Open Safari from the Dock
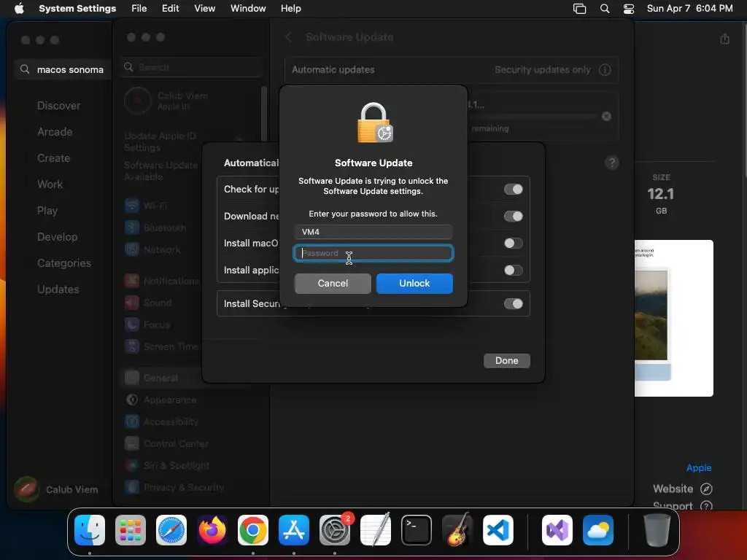The image size is (747, 560). [171, 530]
